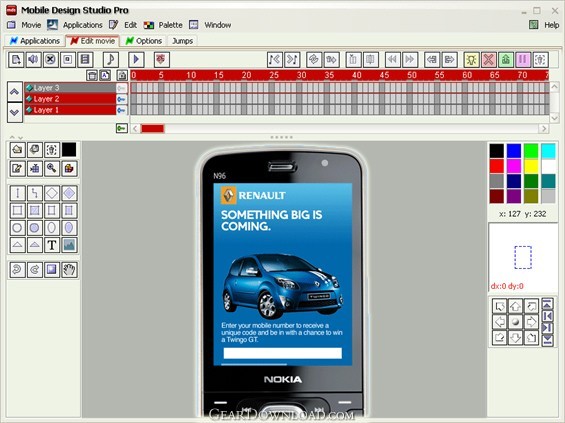Image resolution: width=565 pixels, height=423 pixels.
Task: Switch to the Jumps tab
Action: tap(182, 41)
